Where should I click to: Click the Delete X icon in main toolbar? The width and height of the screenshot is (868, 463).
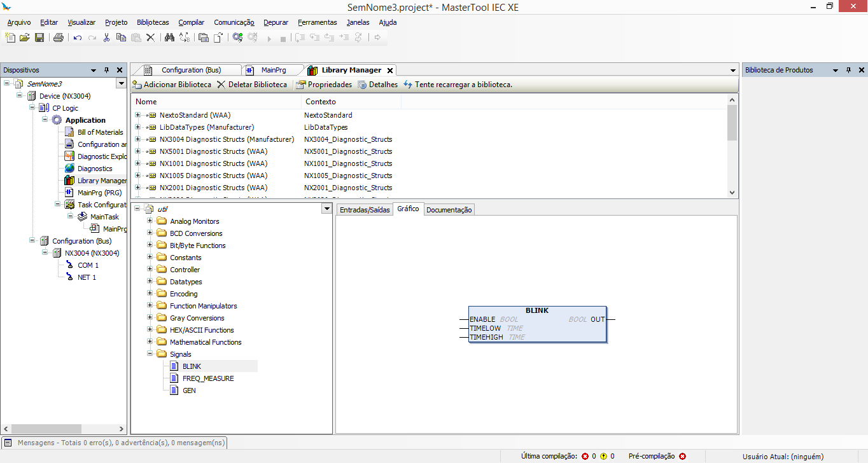click(x=151, y=38)
